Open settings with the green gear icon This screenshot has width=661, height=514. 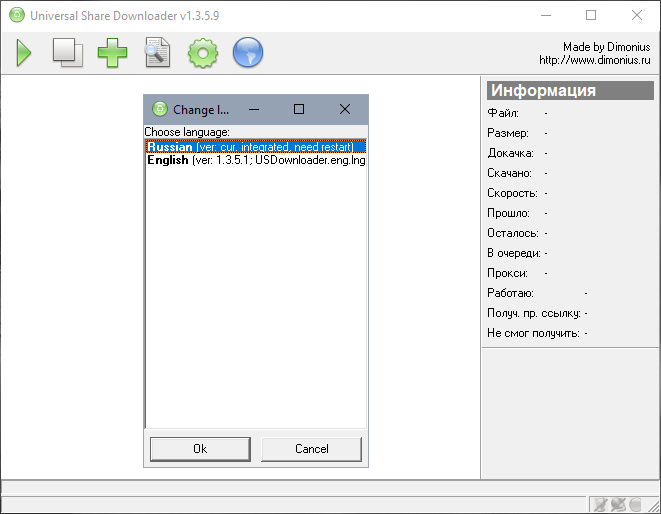tap(203, 53)
